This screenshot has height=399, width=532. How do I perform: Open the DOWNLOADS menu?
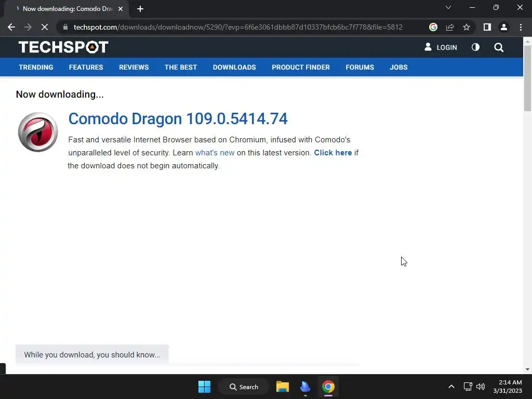tap(234, 67)
